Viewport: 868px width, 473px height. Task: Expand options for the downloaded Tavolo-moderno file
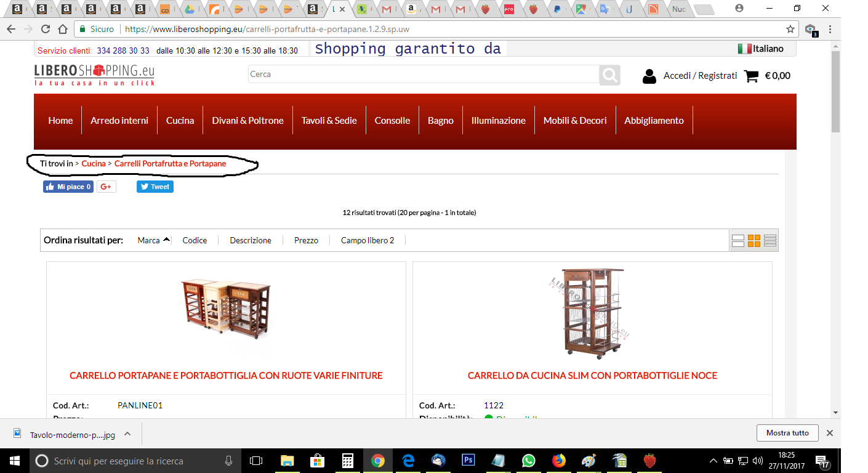[x=127, y=434]
